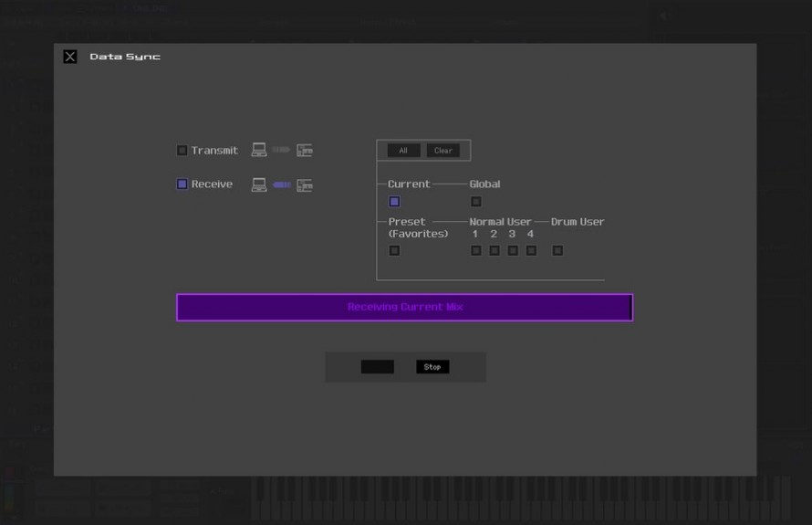This screenshot has height=525, width=812.
Task: Click the synthesizer icon in the Transmit row
Action: coord(305,150)
